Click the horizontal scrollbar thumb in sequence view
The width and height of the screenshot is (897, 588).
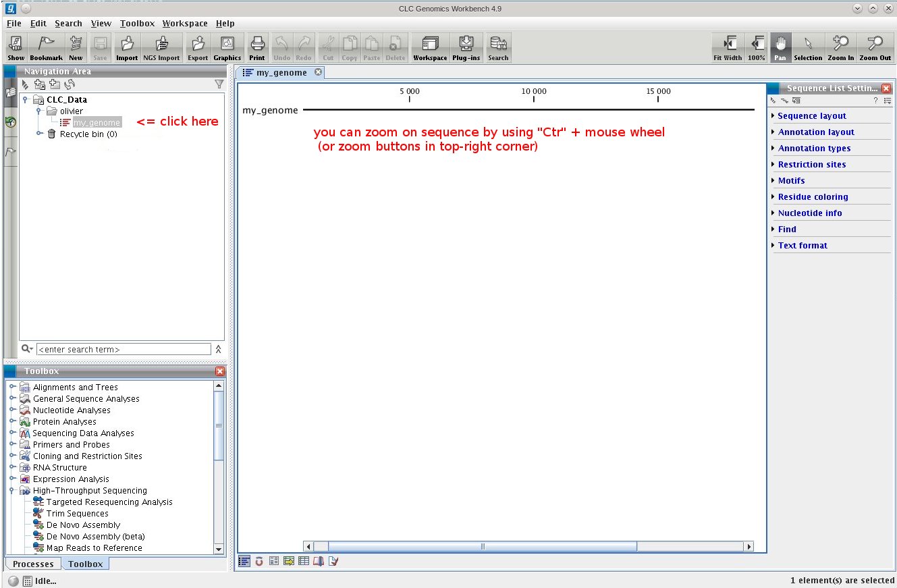coord(483,546)
